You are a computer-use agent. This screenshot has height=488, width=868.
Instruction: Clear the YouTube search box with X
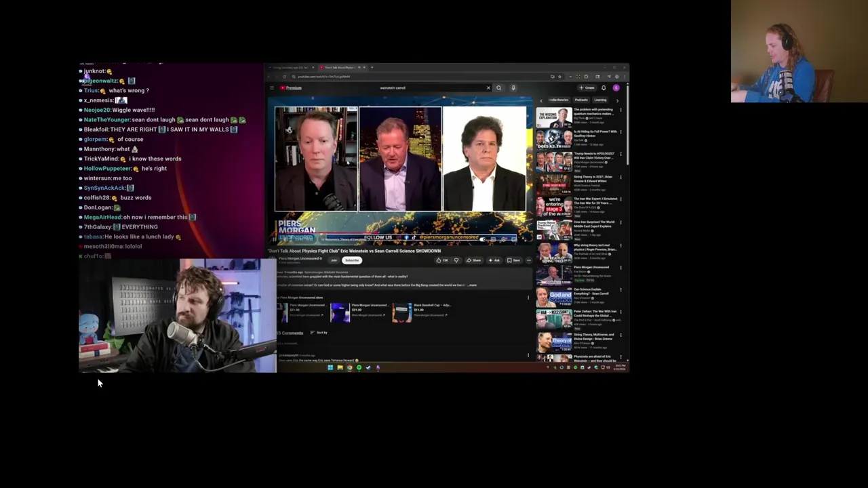tap(488, 88)
